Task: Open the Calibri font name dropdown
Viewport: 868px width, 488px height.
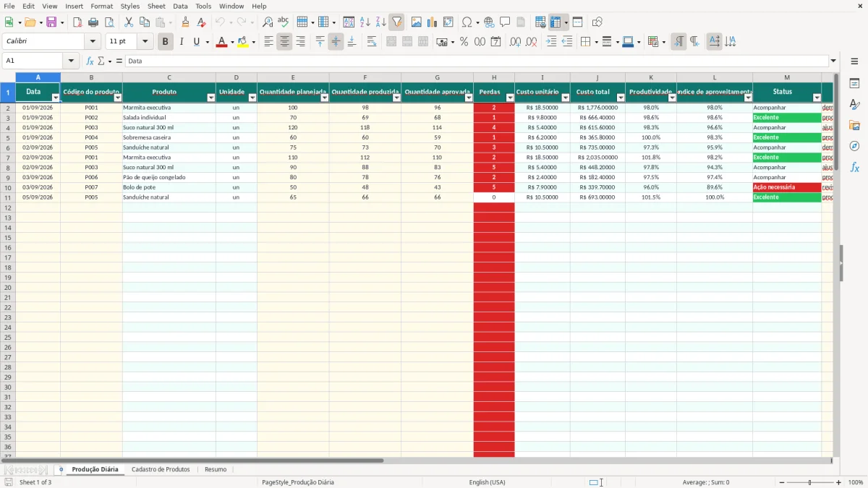Action: coord(93,42)
